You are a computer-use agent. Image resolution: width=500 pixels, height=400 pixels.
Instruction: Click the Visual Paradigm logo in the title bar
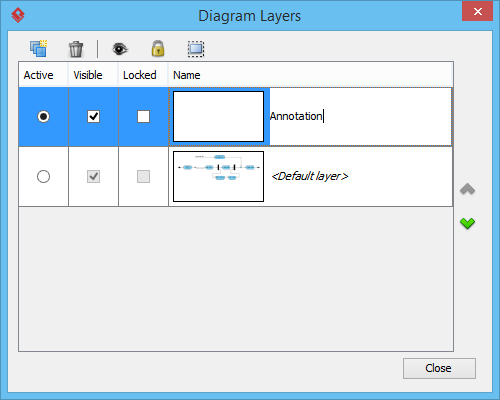click(18, 15)
